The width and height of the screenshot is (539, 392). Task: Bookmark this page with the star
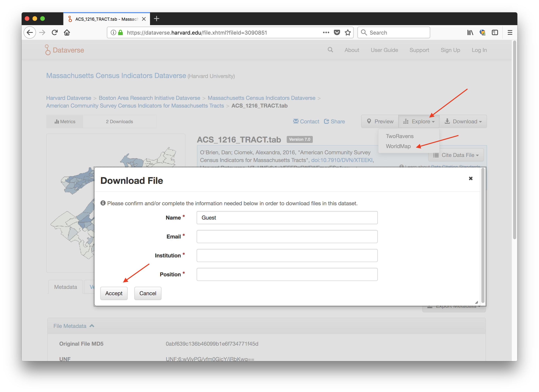coord(348,32)
